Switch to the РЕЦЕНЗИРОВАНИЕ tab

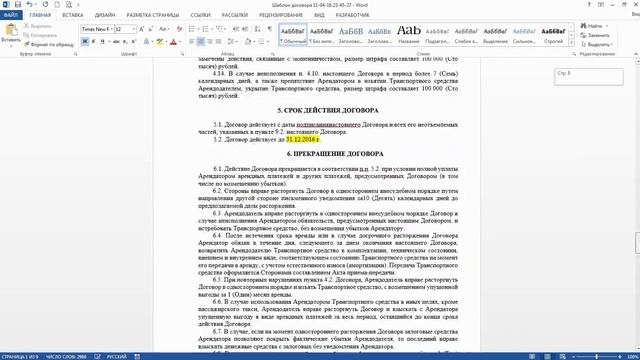(x=281, y=15)
